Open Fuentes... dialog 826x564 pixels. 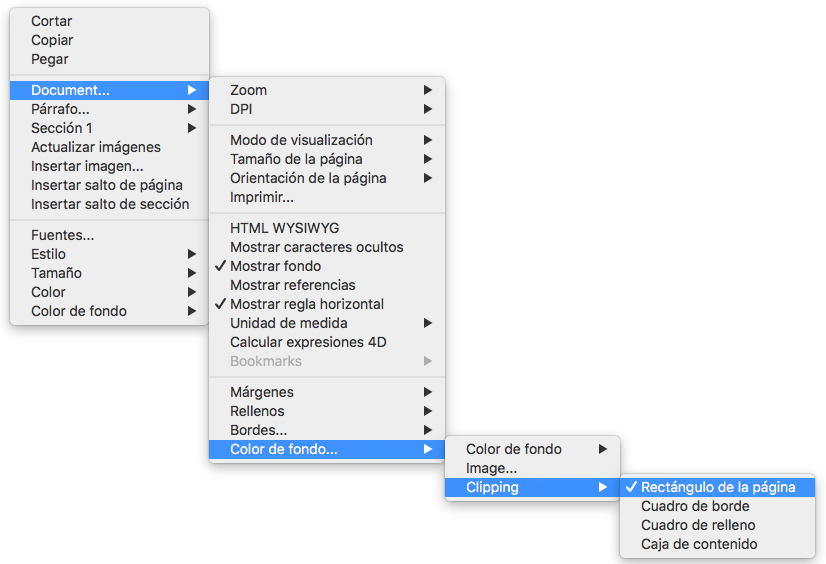tap(63, 235)
